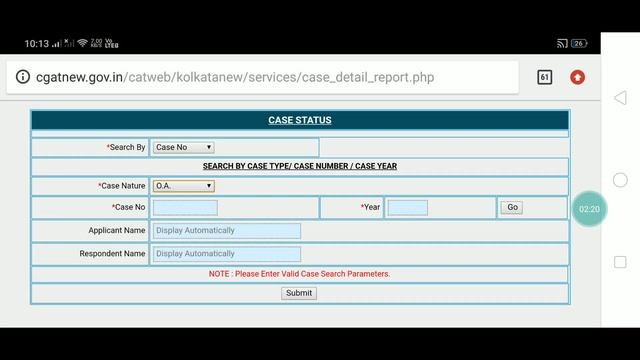Tap the battery indicator showing 26

(x=579, y=43)
